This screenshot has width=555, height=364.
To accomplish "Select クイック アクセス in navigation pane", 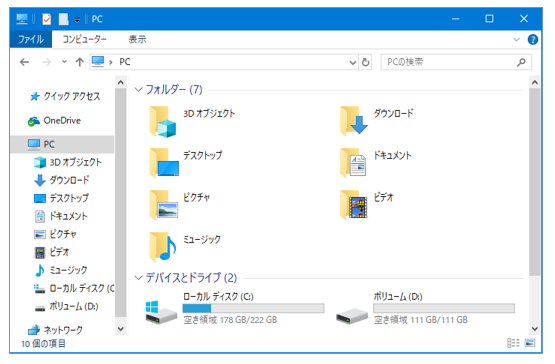I will click(x=65, y=96).
